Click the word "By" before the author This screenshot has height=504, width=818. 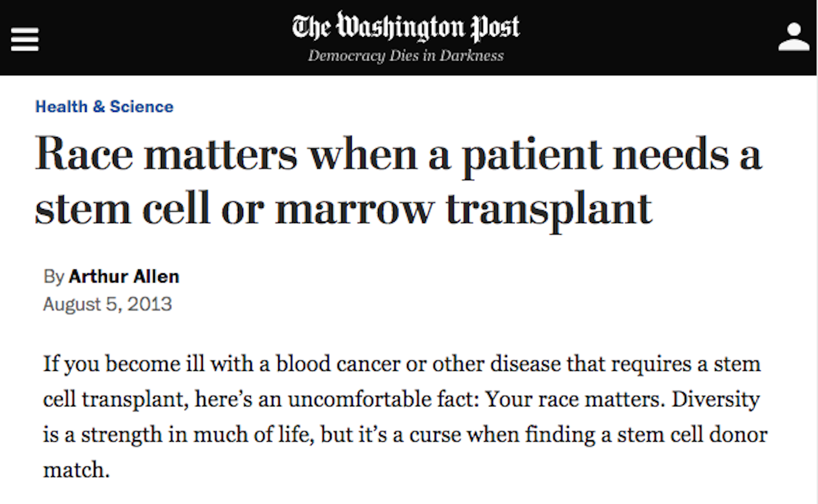point(53,277)
